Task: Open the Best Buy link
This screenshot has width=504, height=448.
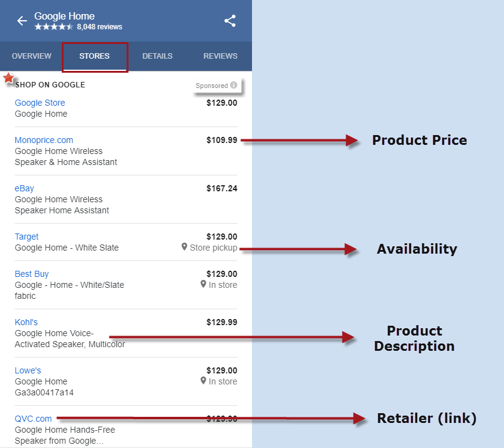Action: [x=32, y=274]
